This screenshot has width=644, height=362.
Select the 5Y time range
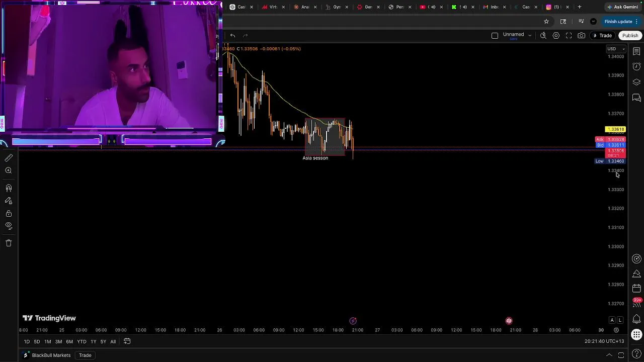(x=103, y=342)
